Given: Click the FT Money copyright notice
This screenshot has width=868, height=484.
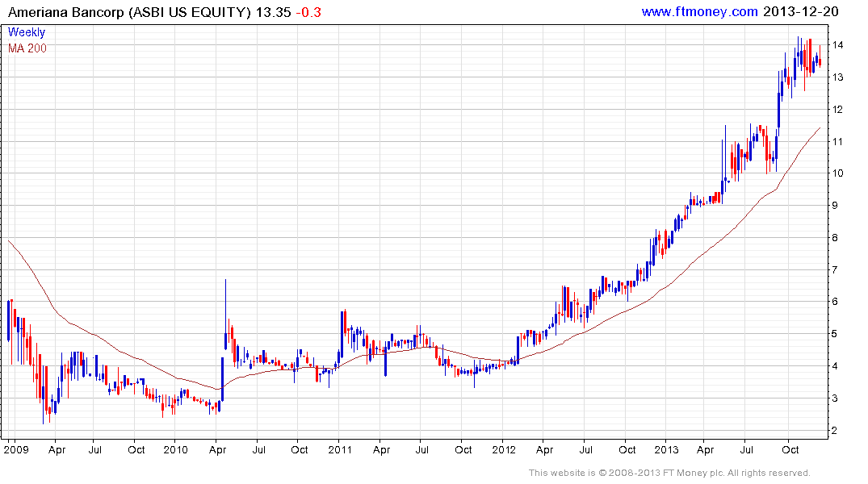Looking at the screenshot, I should tap(669, 473).
